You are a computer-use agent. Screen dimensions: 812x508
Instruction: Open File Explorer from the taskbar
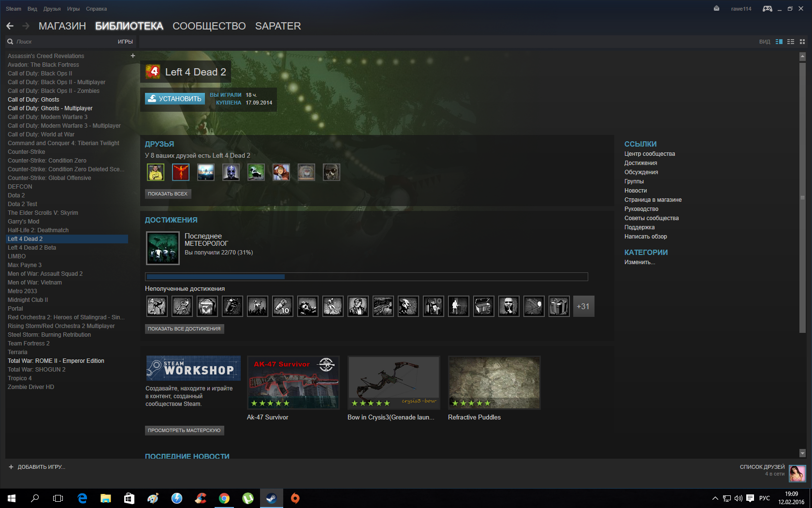coord(106,498)
